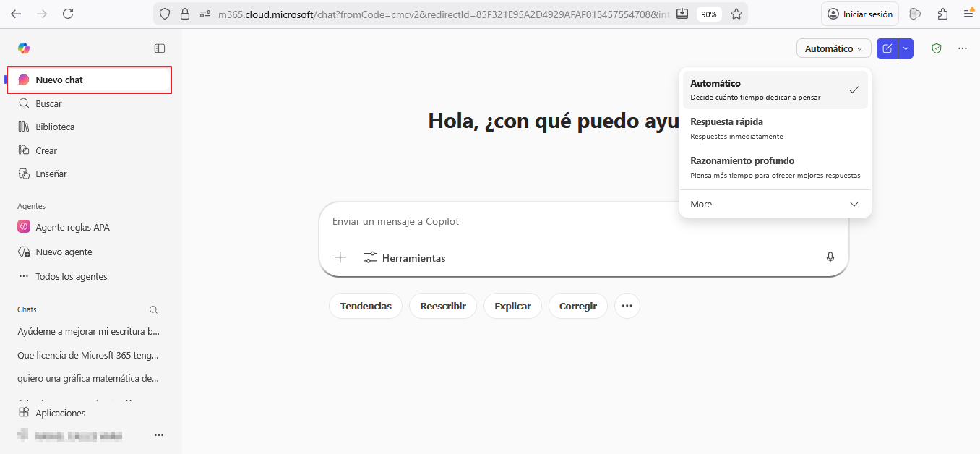Click the 90% zoom level indicator
This screenshot has width=980, height=454.
tap(709, 14)
